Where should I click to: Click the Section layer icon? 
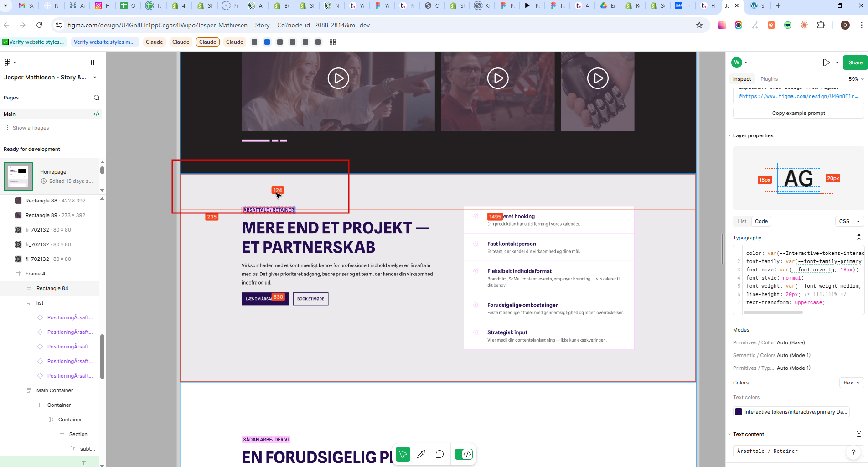pyautogui.click(x=62, y=434)
